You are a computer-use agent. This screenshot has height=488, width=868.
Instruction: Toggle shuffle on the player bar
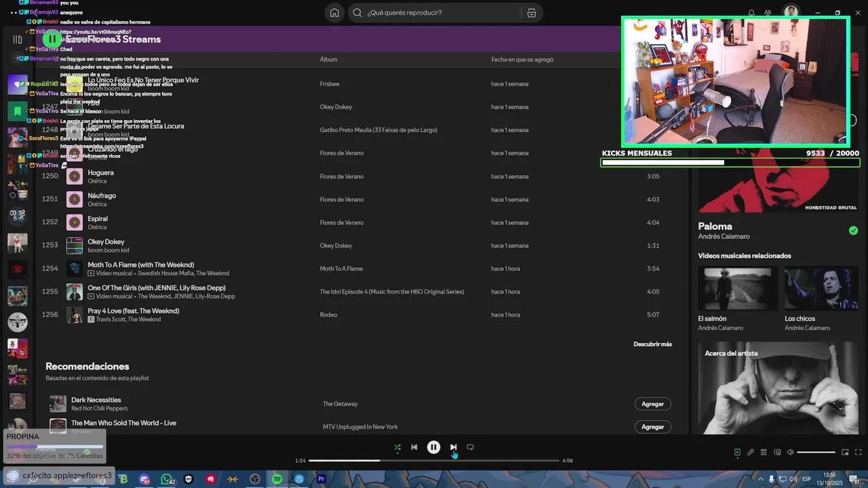coord(397,447)
